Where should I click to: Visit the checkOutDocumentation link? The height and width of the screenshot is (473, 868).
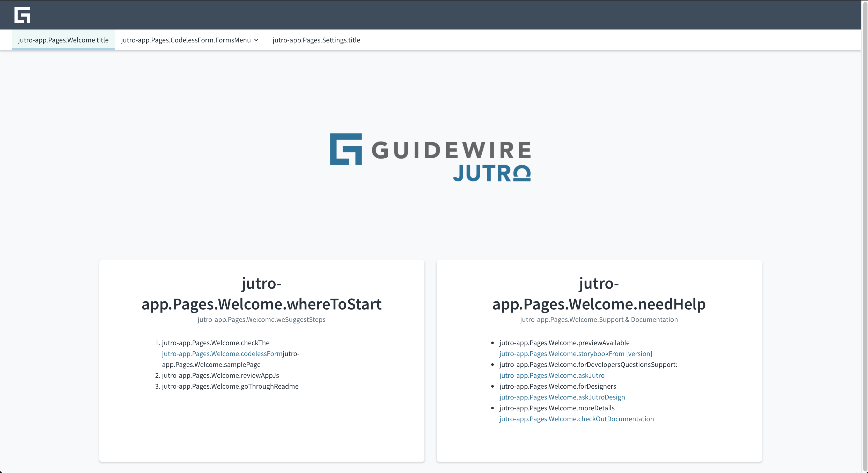coord(576,419)
